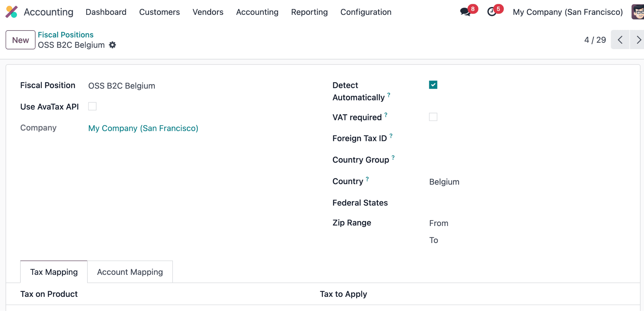Show help tooltip for Country
This screenshot has width=644, height=311.
[x=367, y=178]
